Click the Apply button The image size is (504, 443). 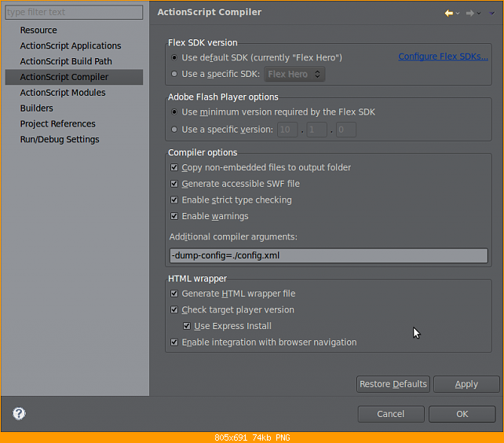(x=466, y=384)
